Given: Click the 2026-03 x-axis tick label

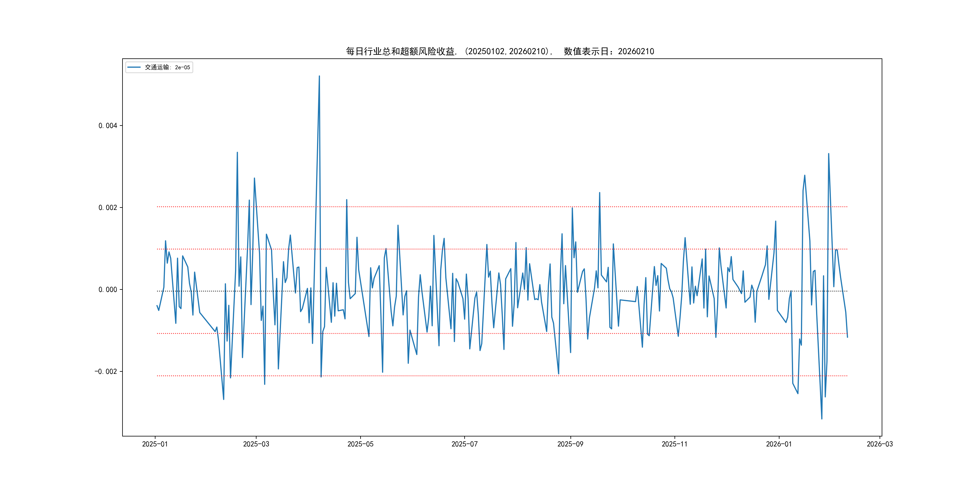Looking at the screenshot, I should [880, 444].
